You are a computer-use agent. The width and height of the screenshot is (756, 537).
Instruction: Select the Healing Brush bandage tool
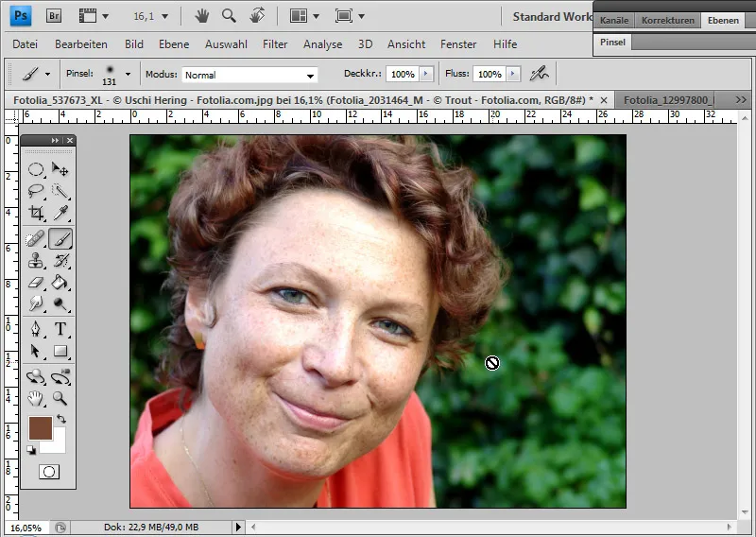click(36, 239)
